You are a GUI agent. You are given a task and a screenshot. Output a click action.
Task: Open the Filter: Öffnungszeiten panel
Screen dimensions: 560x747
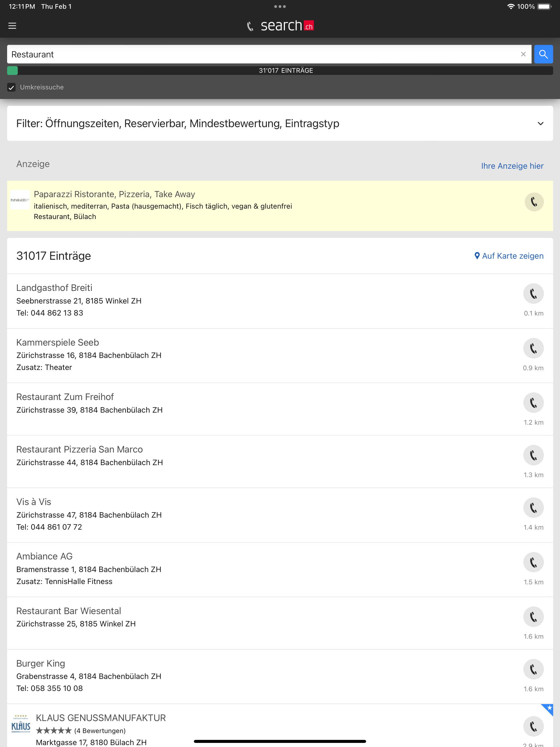[x=280, y=124]
